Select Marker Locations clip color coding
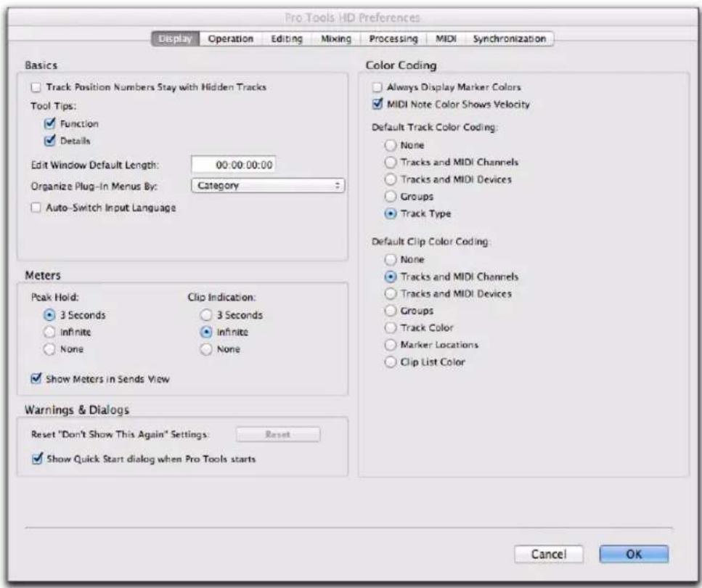Screen dimensions: 702x588 coord(391,345)
